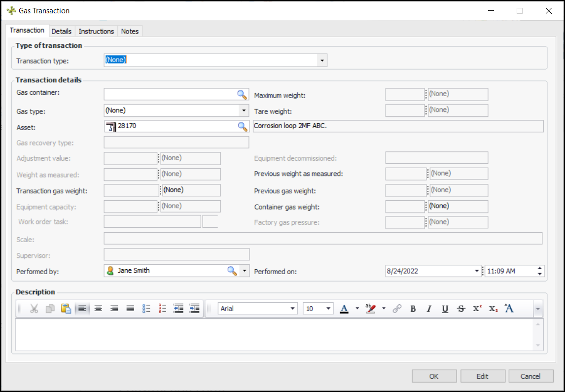
Task: Apply superscript formatting
Action: coord(477,309)
